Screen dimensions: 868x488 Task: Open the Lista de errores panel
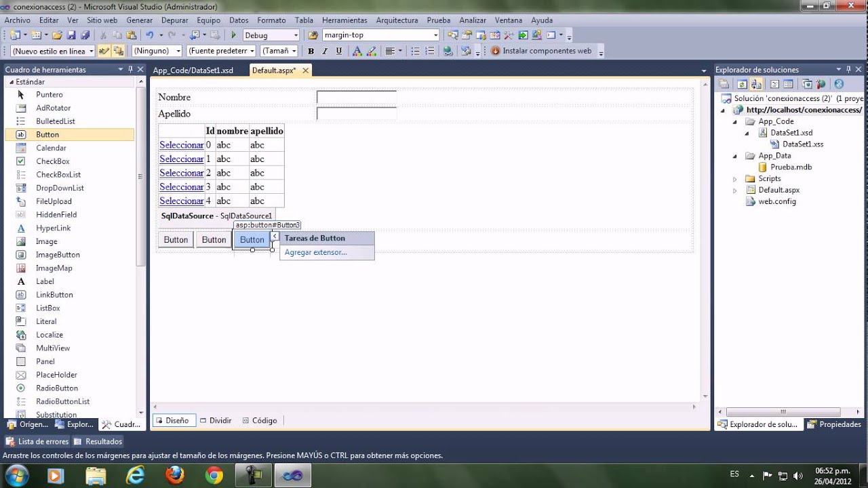38,441
